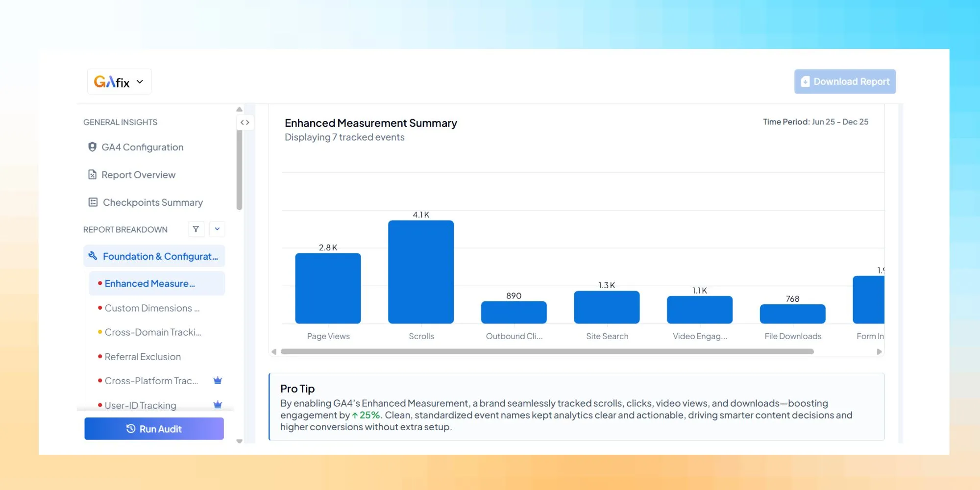Click the sidebar collapse code-bracket icon

[245, 122]
